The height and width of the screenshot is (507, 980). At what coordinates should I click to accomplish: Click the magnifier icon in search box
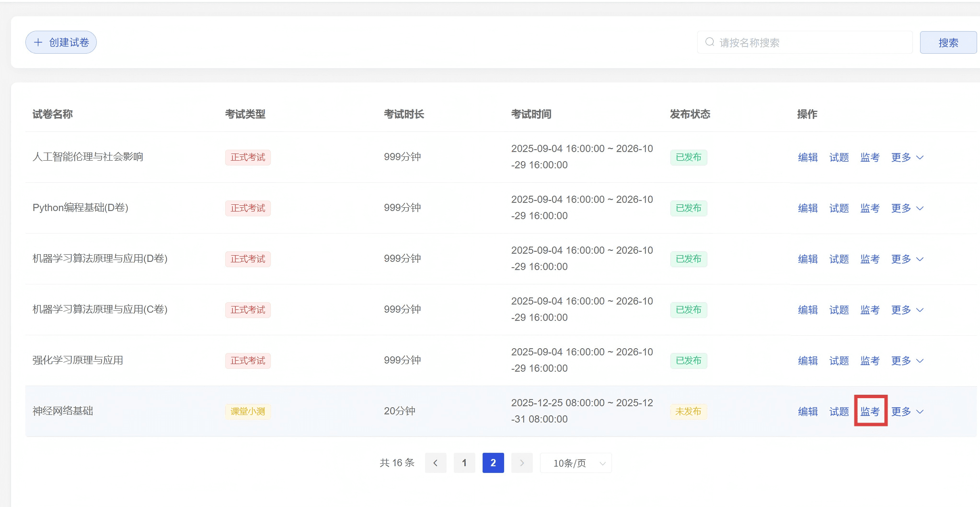(710, 42)
